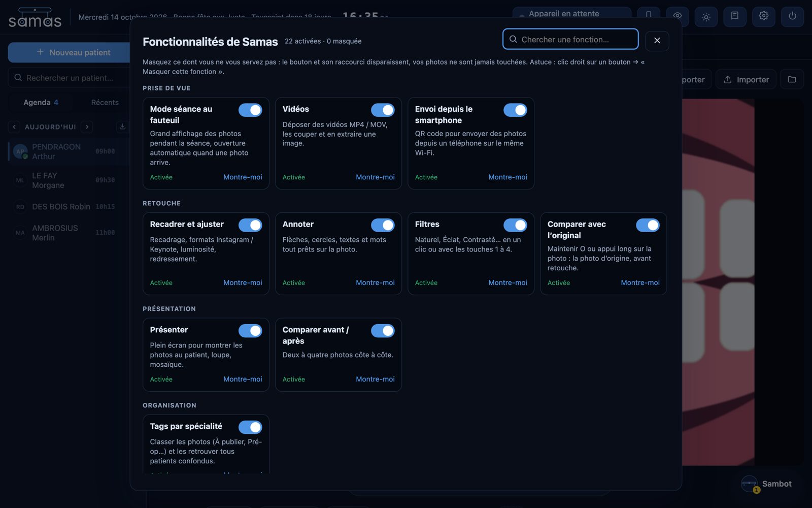This screenshot has width=812, height=508.
Task: Click the AP avatar of PENDRAGON Arthur
Action: tap(20, 151)
